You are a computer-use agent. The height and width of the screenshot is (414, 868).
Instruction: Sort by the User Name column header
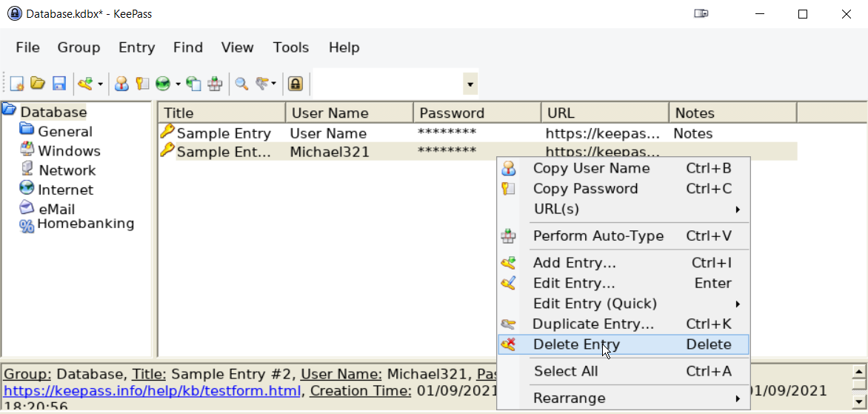pyautogui.click(x=350, y=113)
